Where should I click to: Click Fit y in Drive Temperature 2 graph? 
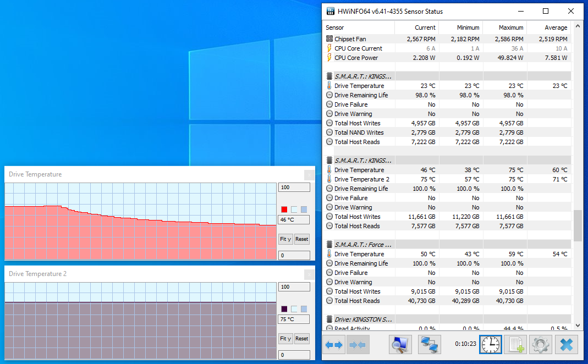click(285, 339)
